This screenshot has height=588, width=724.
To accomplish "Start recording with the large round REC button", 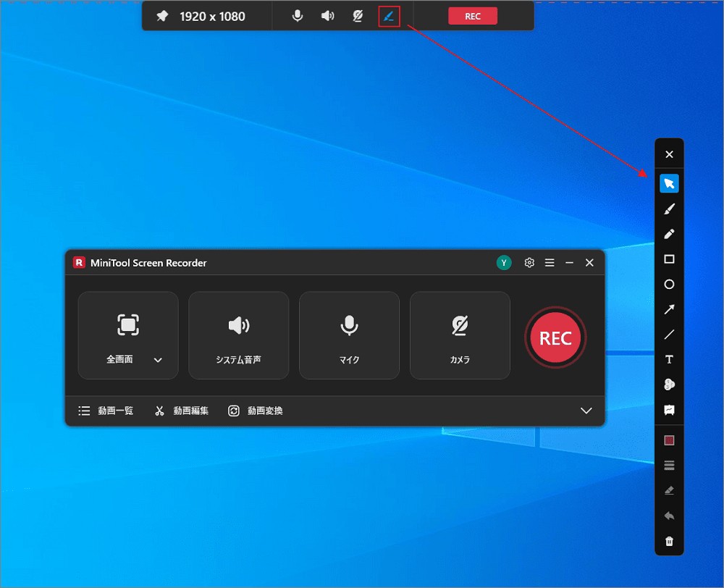I will (x=555, y=337).
